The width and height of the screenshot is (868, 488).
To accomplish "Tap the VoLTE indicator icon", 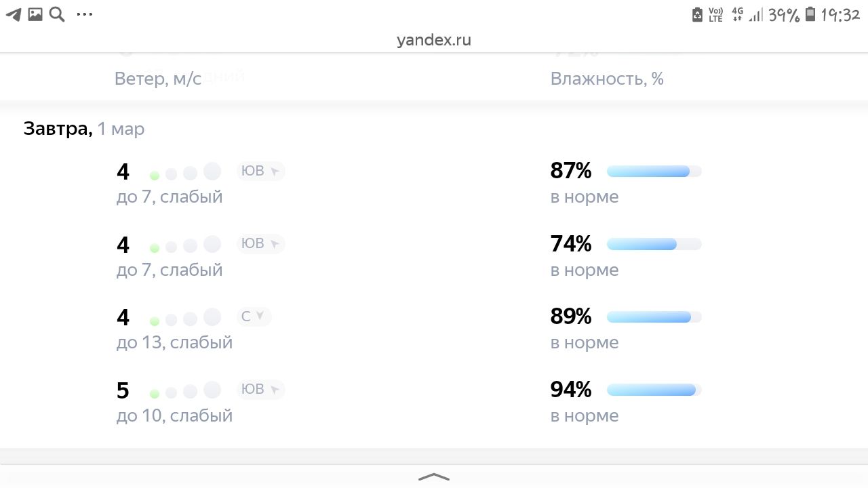I will 715,15.
